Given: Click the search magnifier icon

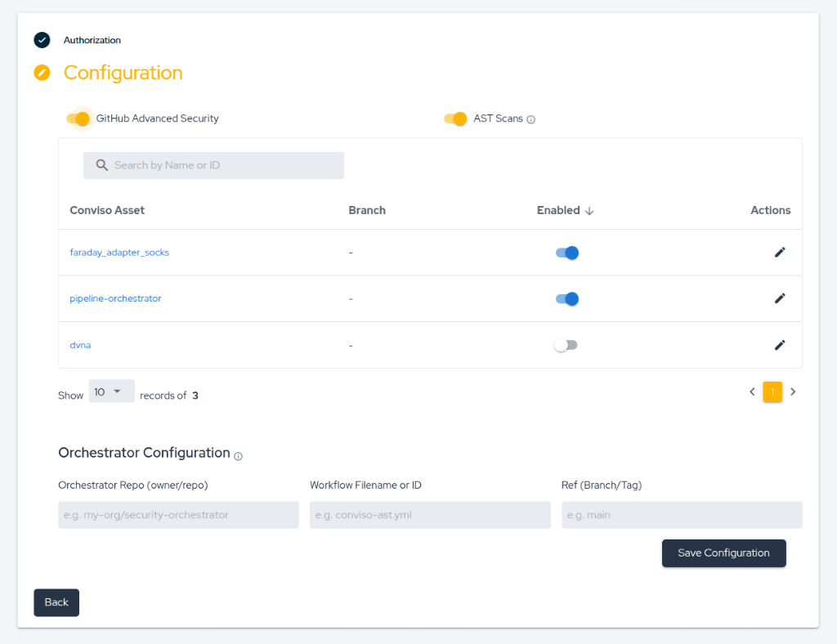Looking at the screenshot, I should pos(101,165).
